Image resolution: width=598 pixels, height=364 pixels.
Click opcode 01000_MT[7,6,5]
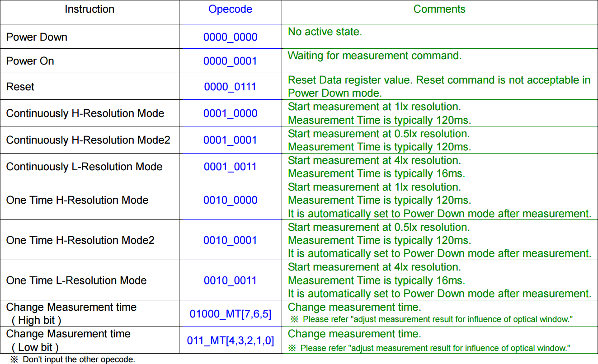coord(230,313)
